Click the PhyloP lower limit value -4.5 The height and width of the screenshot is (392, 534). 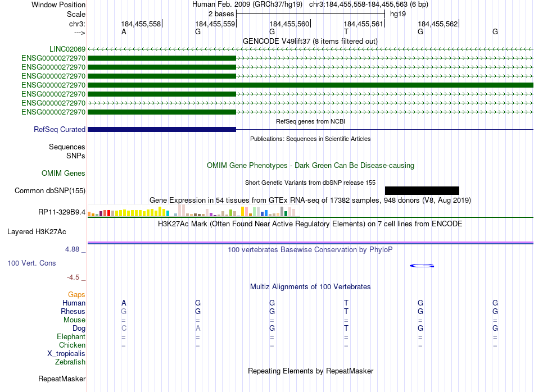coord(73,277)
